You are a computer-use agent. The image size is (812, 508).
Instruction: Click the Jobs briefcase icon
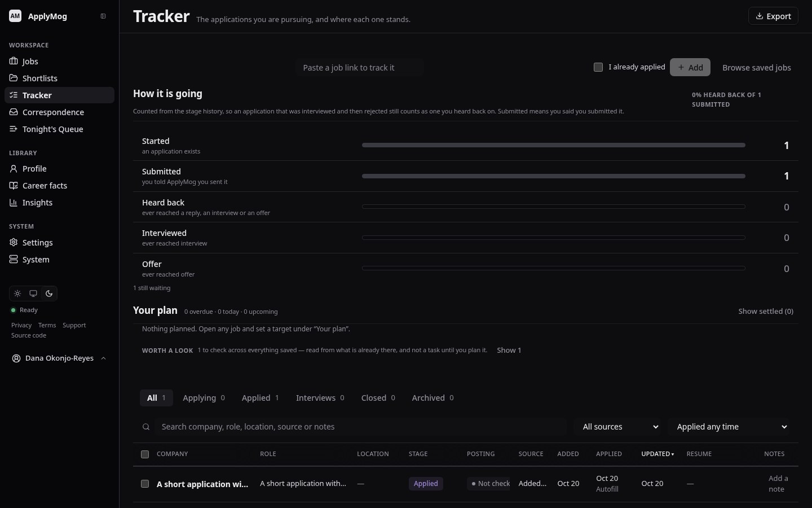pyautogui.click(x=14, y=61)
